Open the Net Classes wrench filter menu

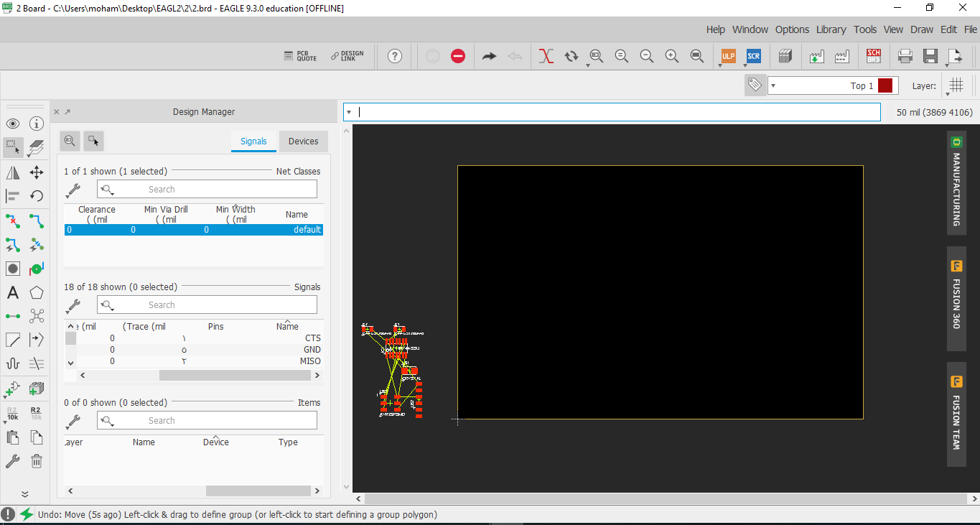pyautogui.click(x=73, y=190)
